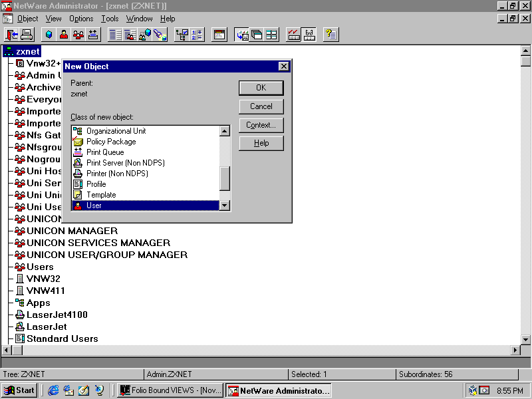This screenshot has height=399, width=532.
Task: Open the Tools menu
Action: (x=110, y=19)
